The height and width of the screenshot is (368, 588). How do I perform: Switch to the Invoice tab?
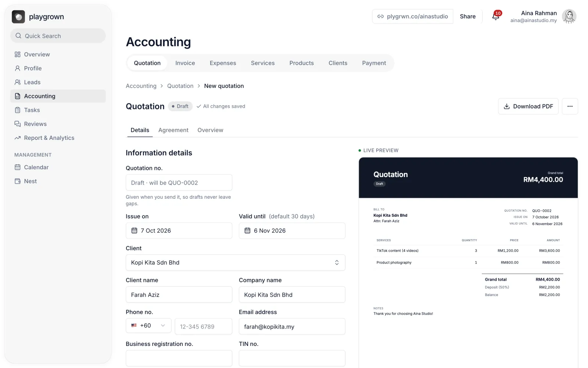185,63
